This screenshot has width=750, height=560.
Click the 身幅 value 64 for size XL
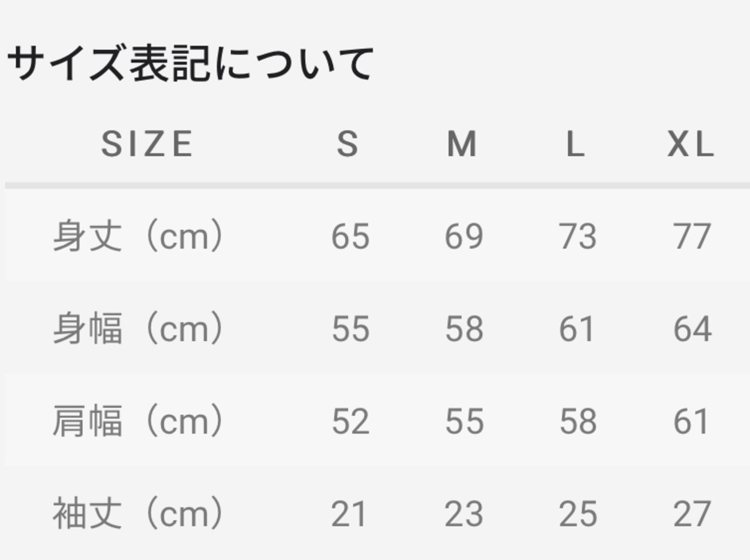[x=692, y=329]
